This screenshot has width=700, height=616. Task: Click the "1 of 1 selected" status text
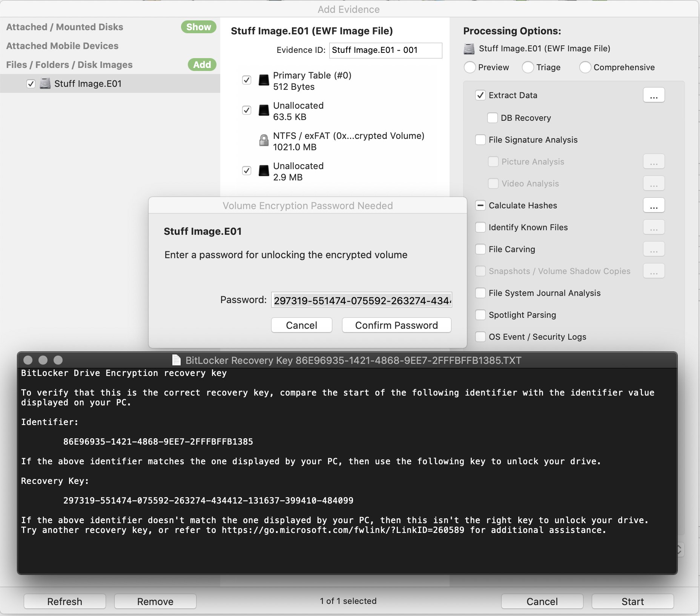[348, 601]
